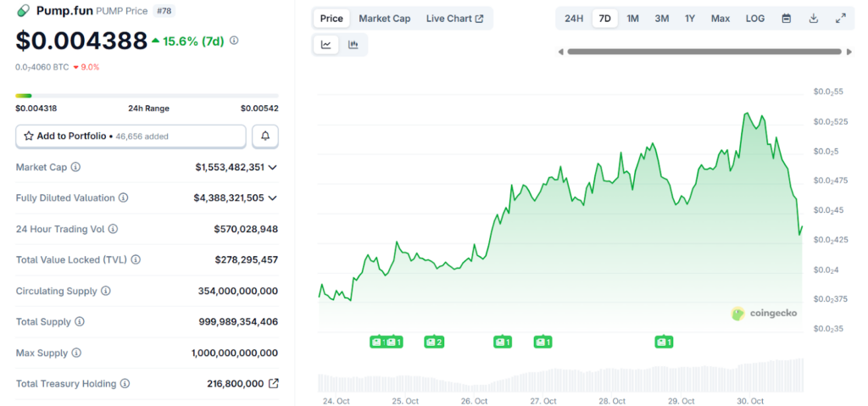
Task: Download the chart data
Action: [x=813, y=19]
